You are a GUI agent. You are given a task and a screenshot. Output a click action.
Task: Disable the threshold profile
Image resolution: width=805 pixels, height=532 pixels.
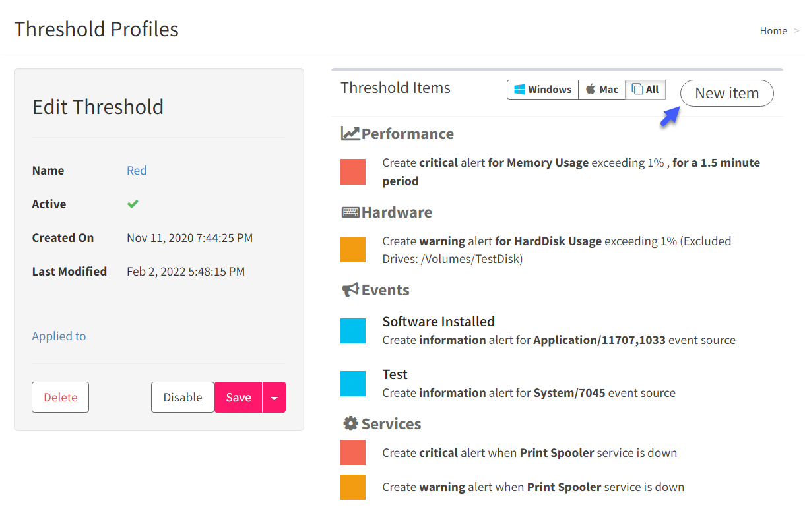[x=183, y=398]
